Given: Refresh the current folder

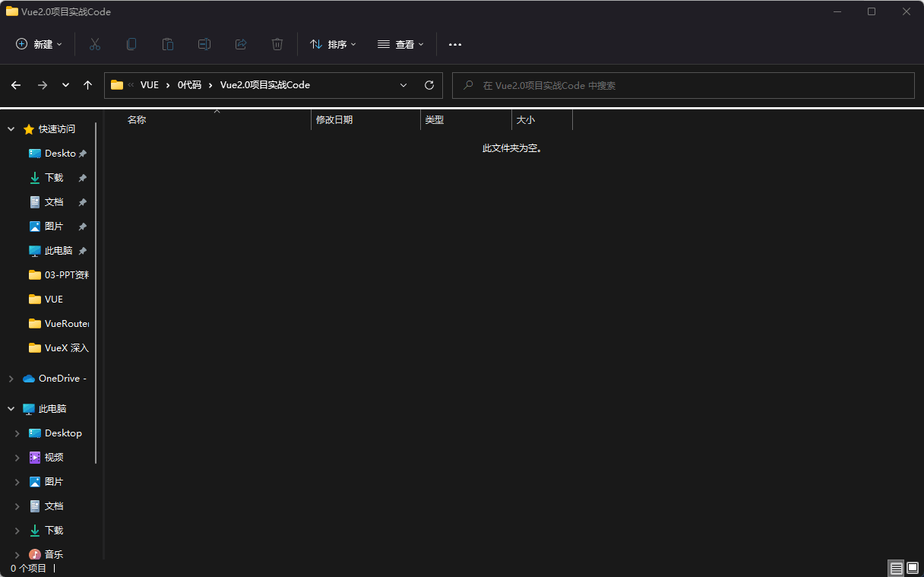Looking at the screenshot, I should click(x=429, y=85).
